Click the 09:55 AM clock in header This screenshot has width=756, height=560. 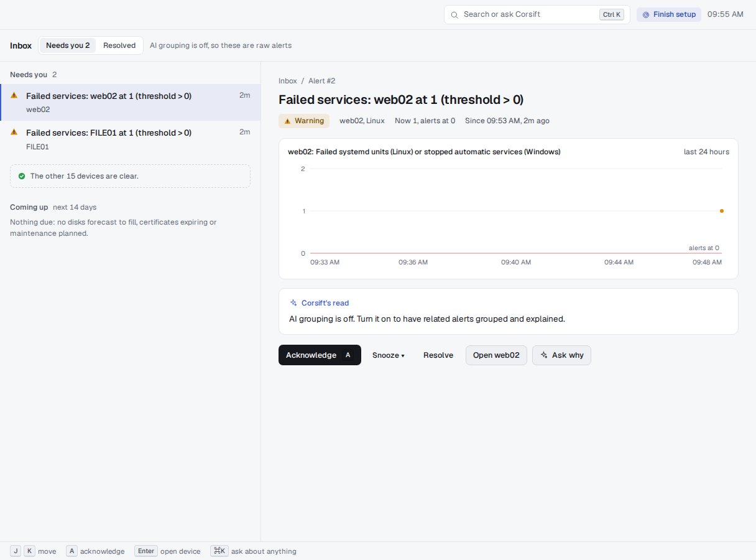pyautogui.click(x=726, y=14)
